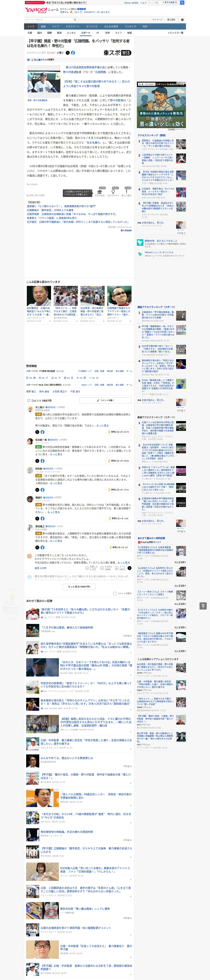Viewport: 210px width, 980px height.
Task: Mark 井上智介's comment 参考になった 6475
Action: [x=119, y=432]
